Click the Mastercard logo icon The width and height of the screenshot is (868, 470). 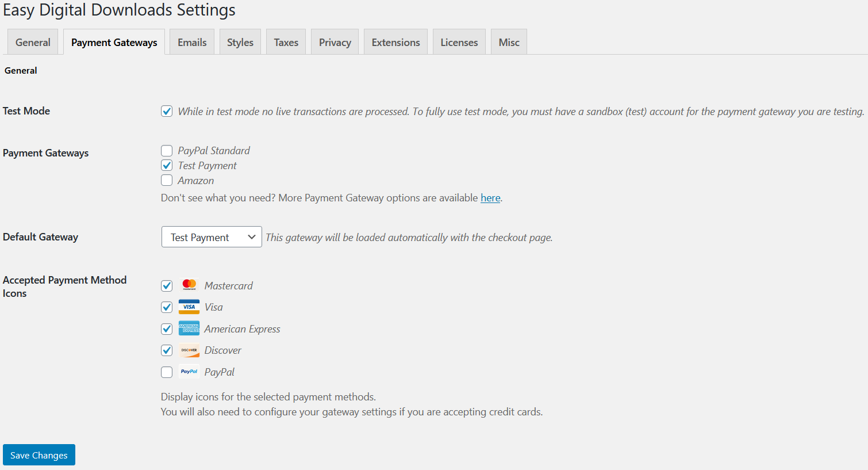189,285
